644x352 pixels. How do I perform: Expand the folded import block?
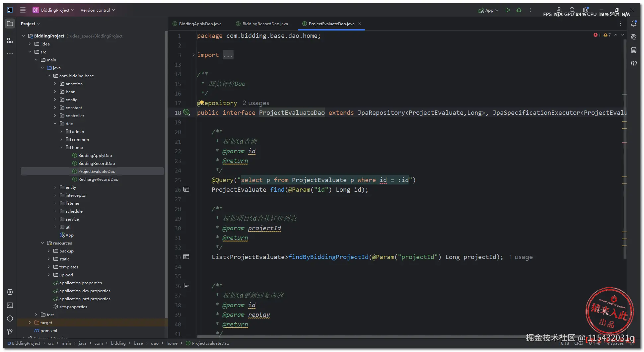[x=193, y=55]
